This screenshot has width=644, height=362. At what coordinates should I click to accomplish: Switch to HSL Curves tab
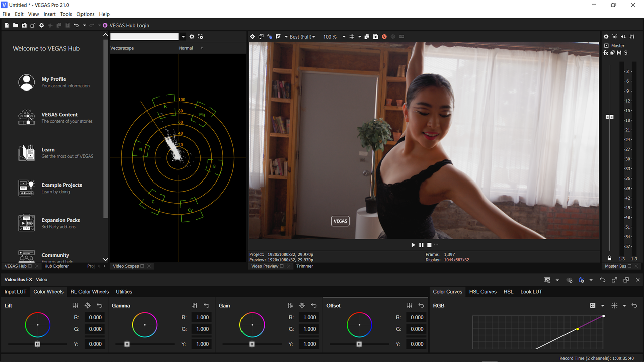click(482, 292)
